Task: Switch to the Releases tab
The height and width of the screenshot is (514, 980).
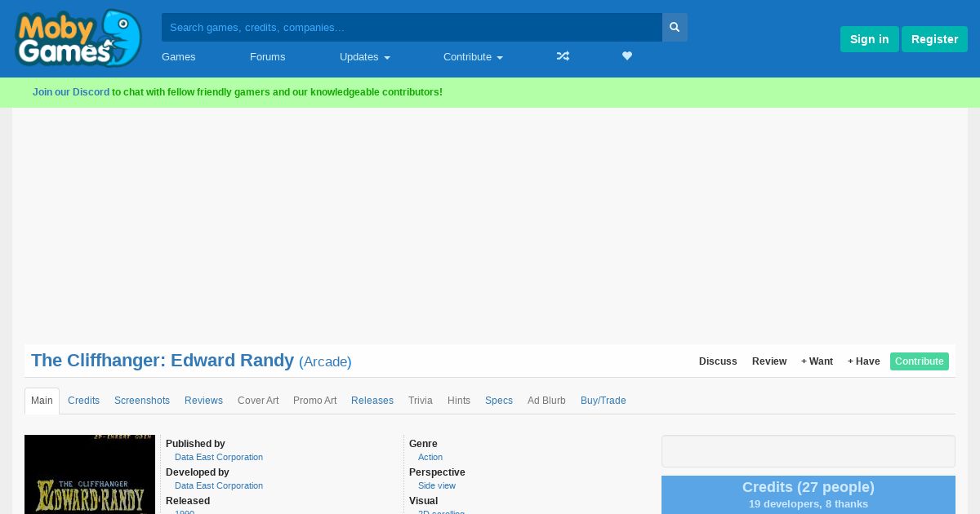Action: [x=372, y=401]
